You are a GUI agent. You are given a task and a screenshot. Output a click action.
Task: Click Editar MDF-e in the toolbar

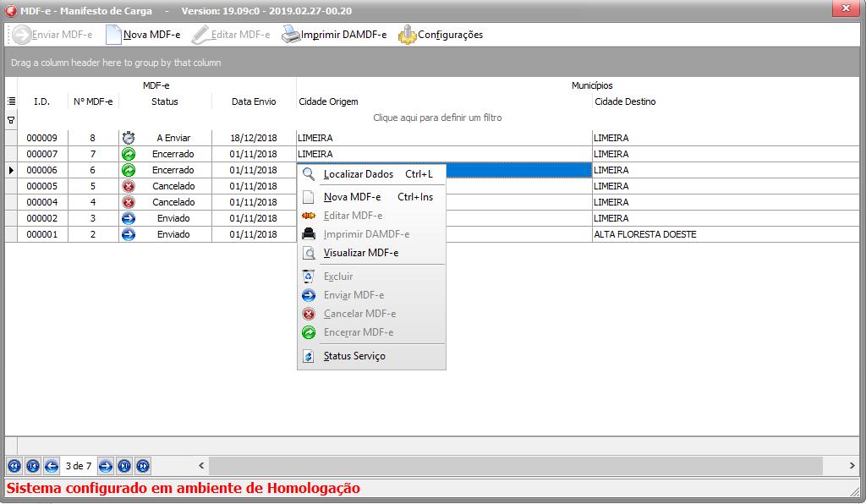tap(231, 35)
